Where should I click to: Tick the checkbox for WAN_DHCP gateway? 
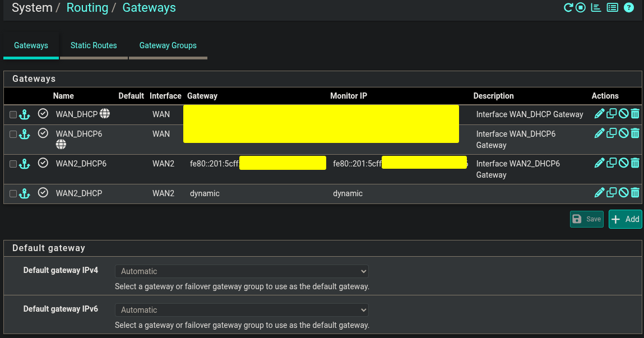[13, 114]
